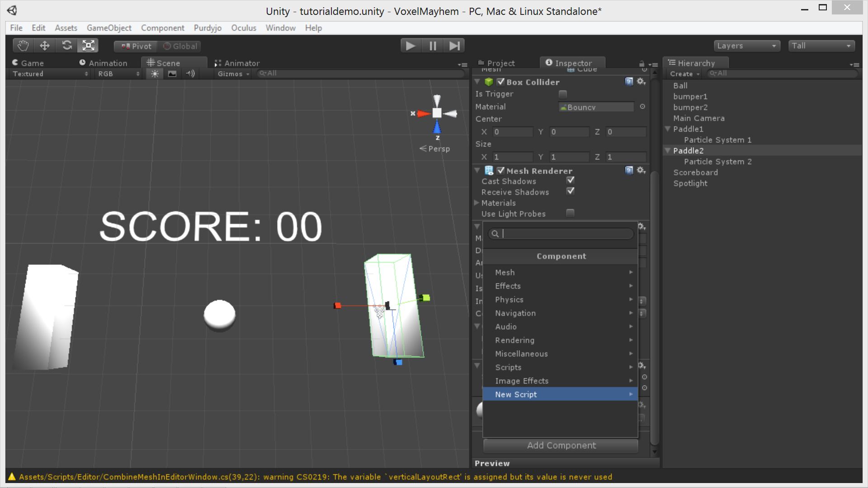Select the Rotate tool
Image resolution: width=868 pixels, height=488 pixels.
(x=66, y=45)
